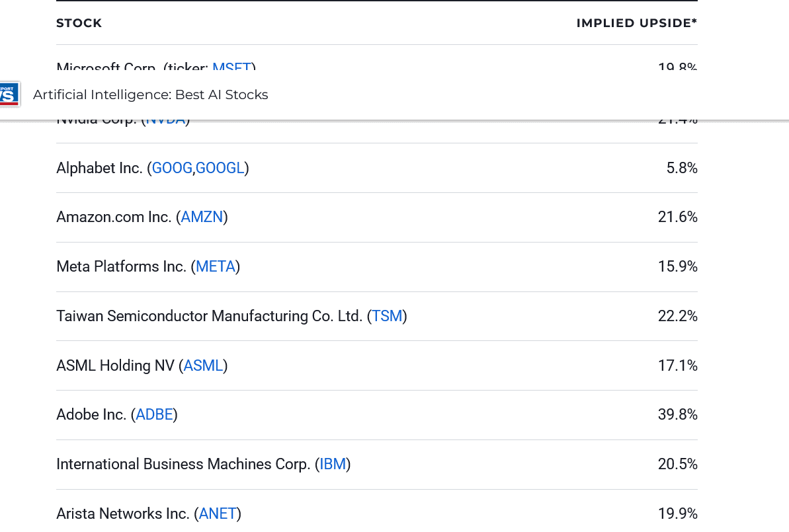
Task: Follow the TSM ticker link
Action: (387, 316)
